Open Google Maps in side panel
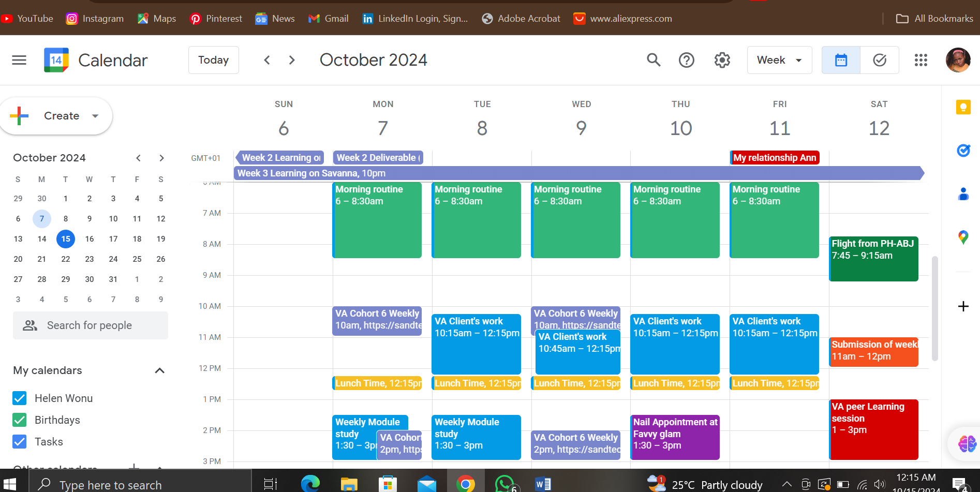The image size is (980, 492). [x=963, y=237]
